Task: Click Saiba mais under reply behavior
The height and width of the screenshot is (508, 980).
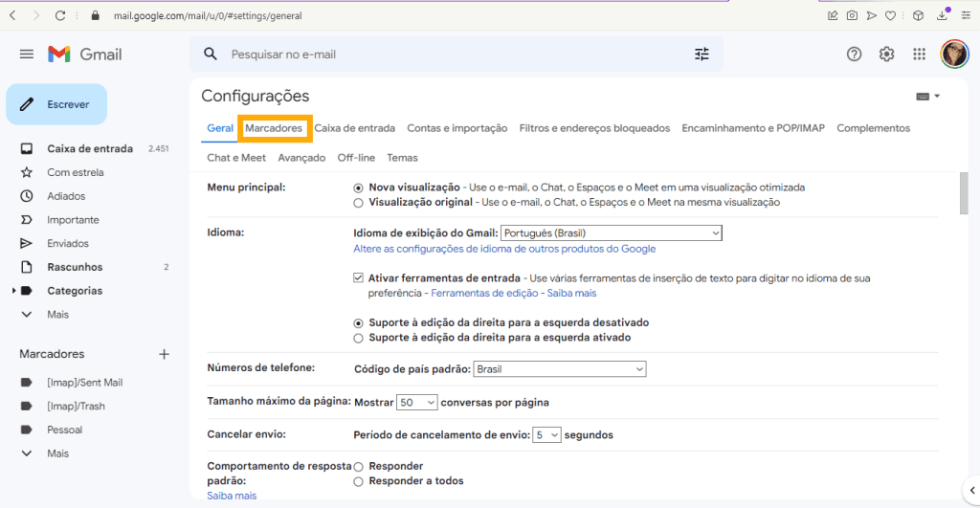Action: tap(232, 496)
